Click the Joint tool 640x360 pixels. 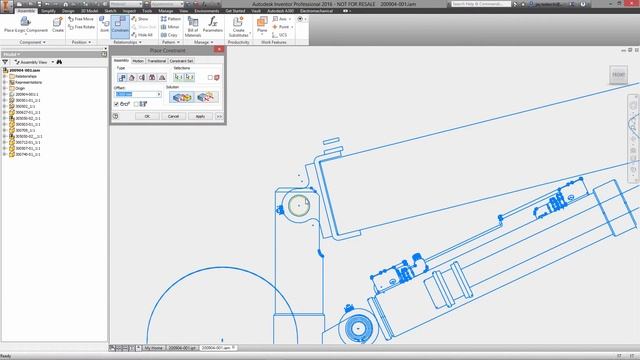104,25
